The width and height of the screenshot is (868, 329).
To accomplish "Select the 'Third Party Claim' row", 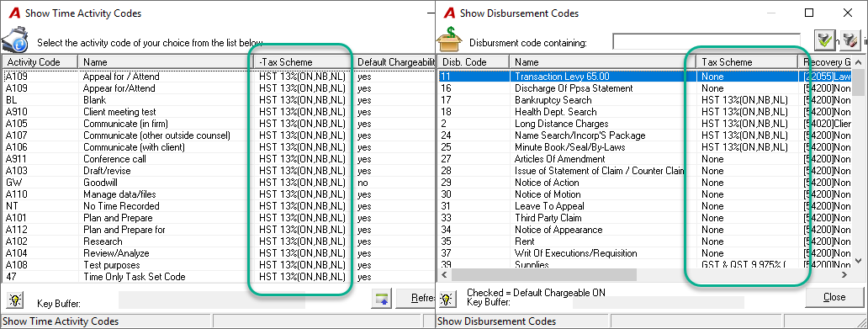I will [x=645, y=218].
